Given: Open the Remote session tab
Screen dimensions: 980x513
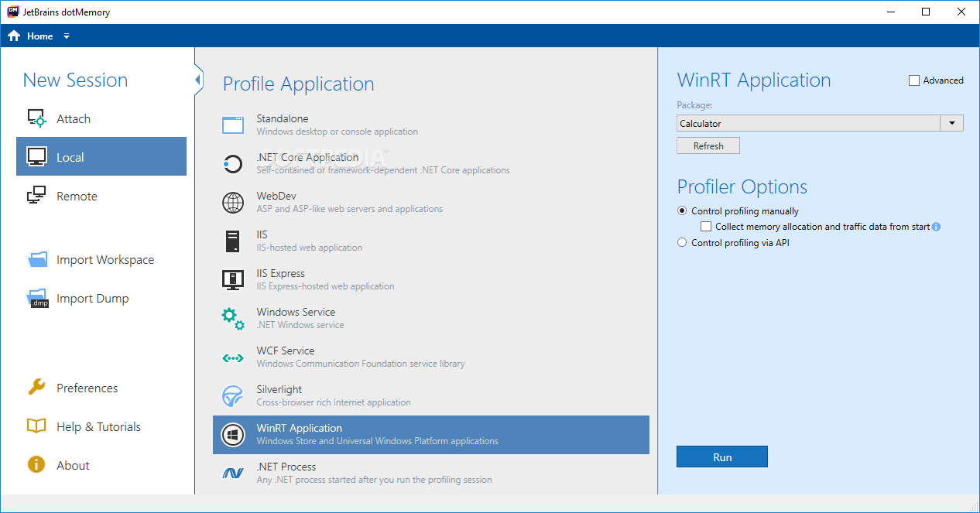Looking at the screenshot, I should tap(101, 196).
